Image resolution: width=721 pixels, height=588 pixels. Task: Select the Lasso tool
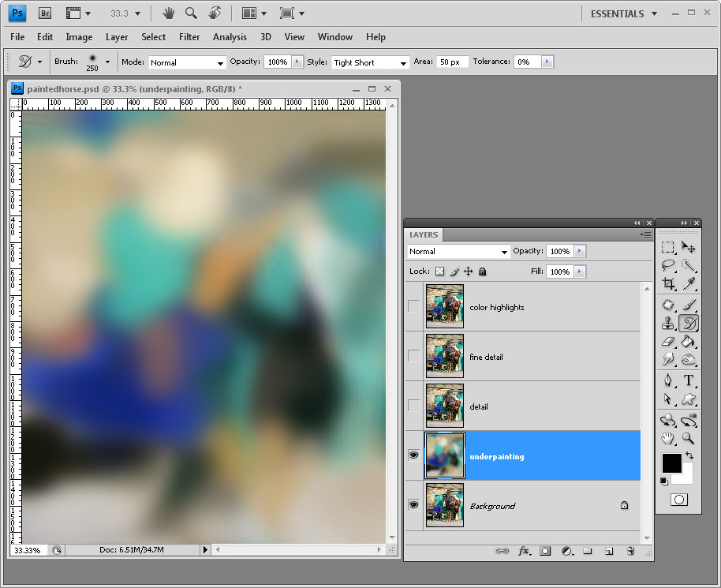[668, 265]
